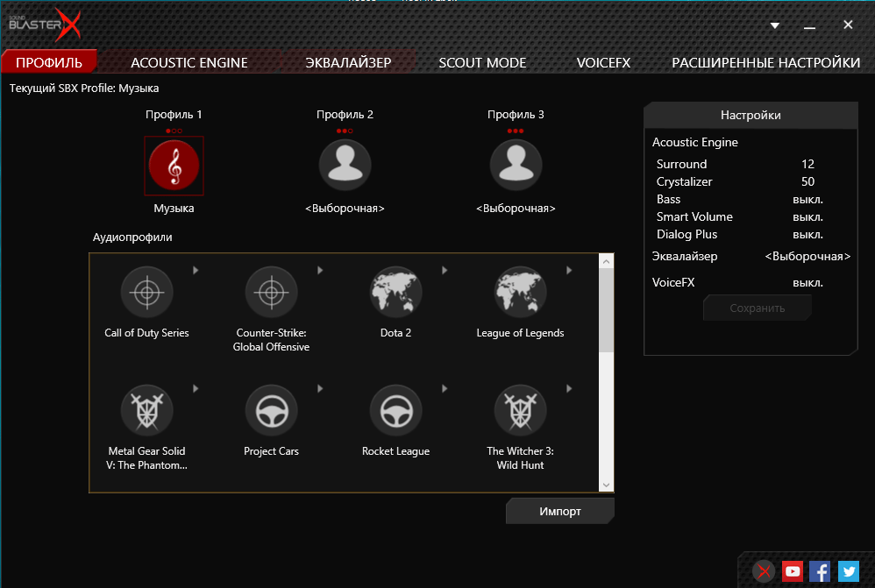The image size is (875, 588).
Task: Click the Музыка profile name
Action: coord(174,208)
